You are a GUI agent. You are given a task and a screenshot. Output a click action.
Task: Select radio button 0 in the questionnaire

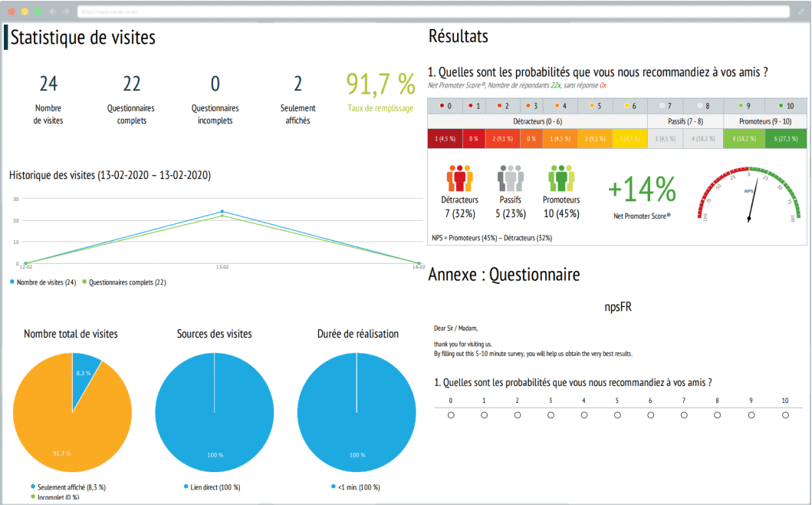pyautogui.click(x=451, y=415)
